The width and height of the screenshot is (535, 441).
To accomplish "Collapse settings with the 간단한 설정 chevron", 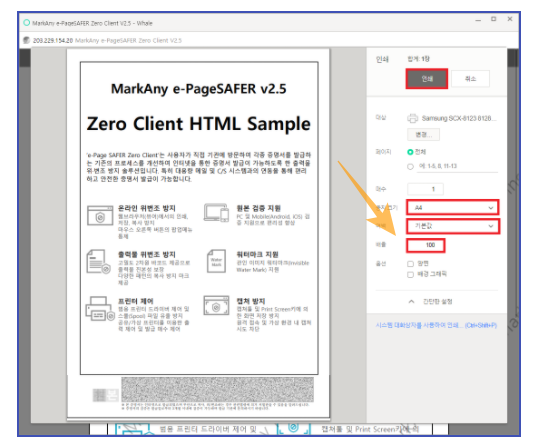I will pyautogui.click(x=411, y=302).
